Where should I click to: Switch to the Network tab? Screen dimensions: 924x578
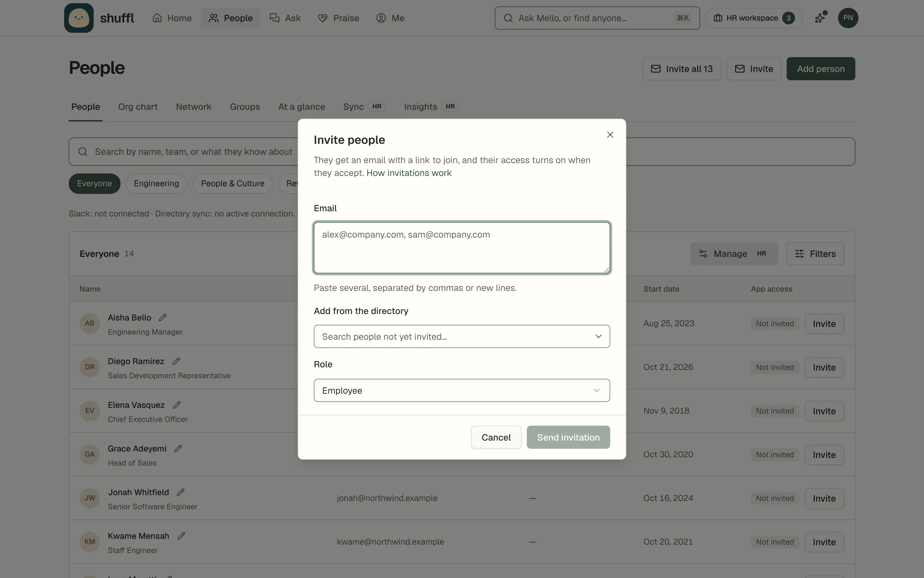point(193,107)
